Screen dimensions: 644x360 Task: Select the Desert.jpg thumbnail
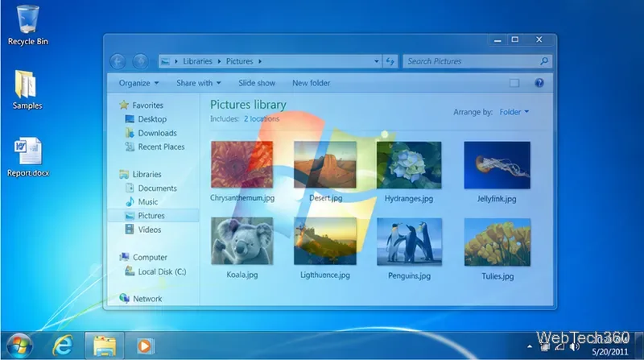click(325, 165)
